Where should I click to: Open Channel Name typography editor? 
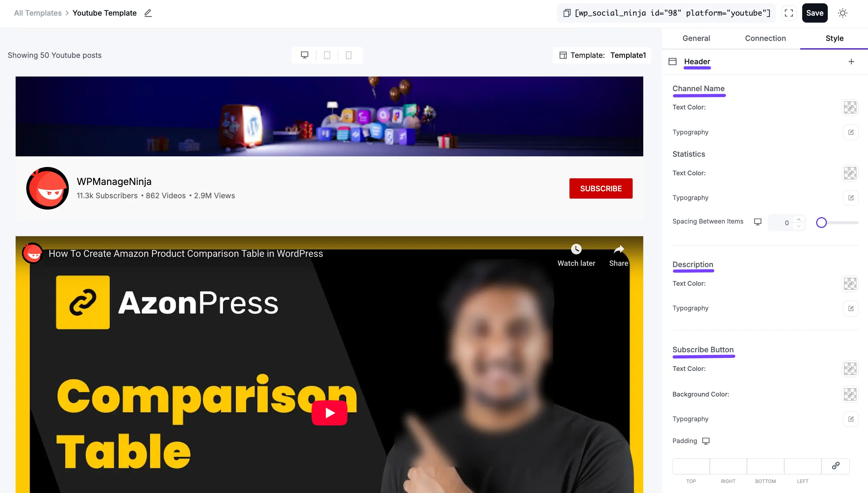pos(851,132)
